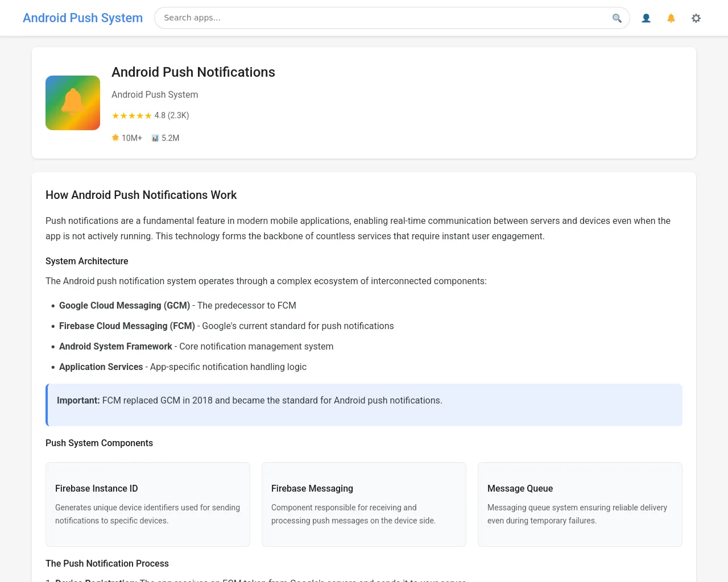The image size is (728, 582).
Task: Click the How Android Push Notifications Work heading
Action: [x=141, y=195]
